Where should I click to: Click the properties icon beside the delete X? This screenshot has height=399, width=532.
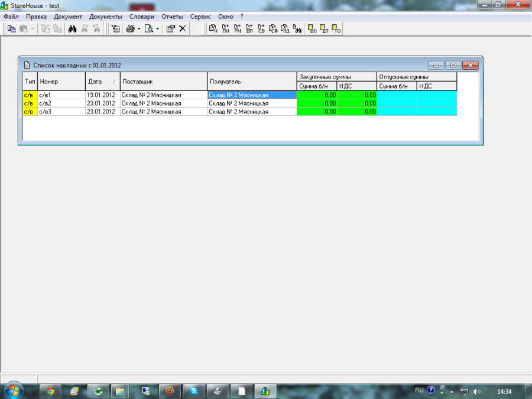pos(170,28)
